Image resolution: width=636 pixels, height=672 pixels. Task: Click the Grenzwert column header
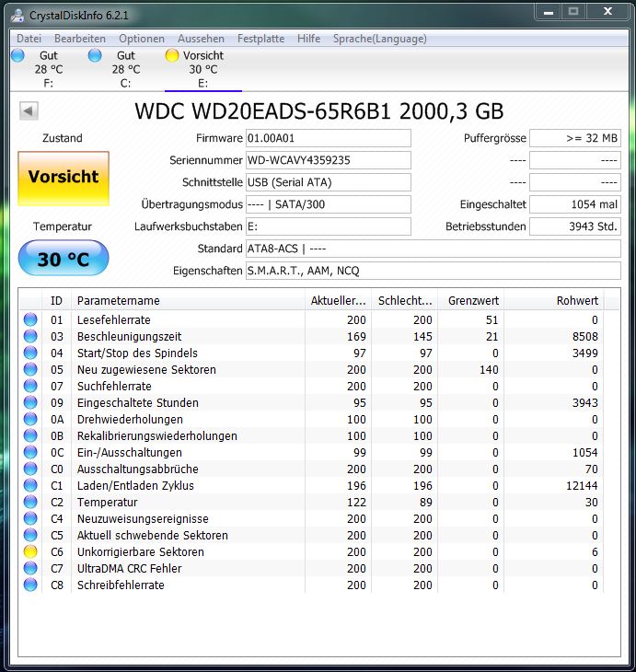(471, 300)
